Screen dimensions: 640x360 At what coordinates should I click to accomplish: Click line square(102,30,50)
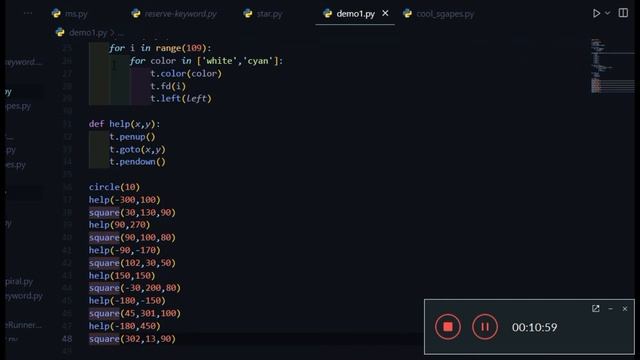(x=132, y=263)
